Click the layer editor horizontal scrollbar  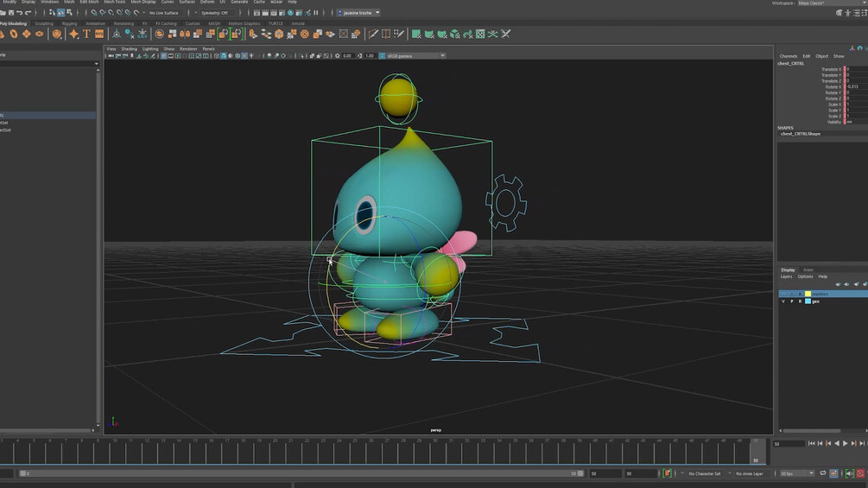812,430
